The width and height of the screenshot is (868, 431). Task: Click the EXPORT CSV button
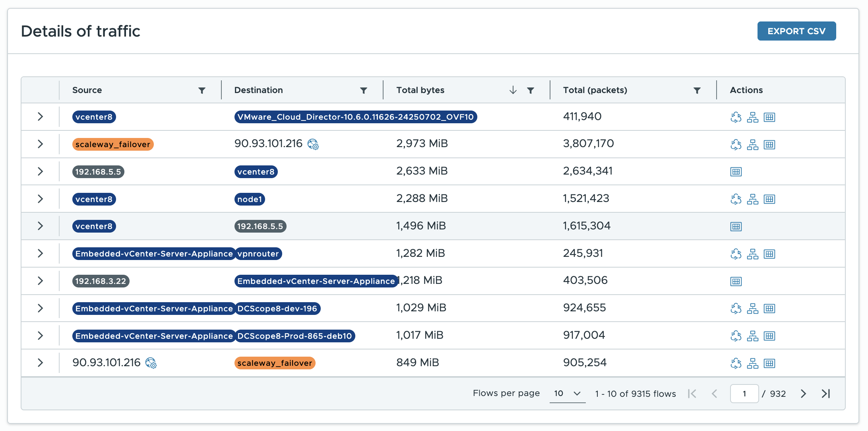tap(796, 31)
